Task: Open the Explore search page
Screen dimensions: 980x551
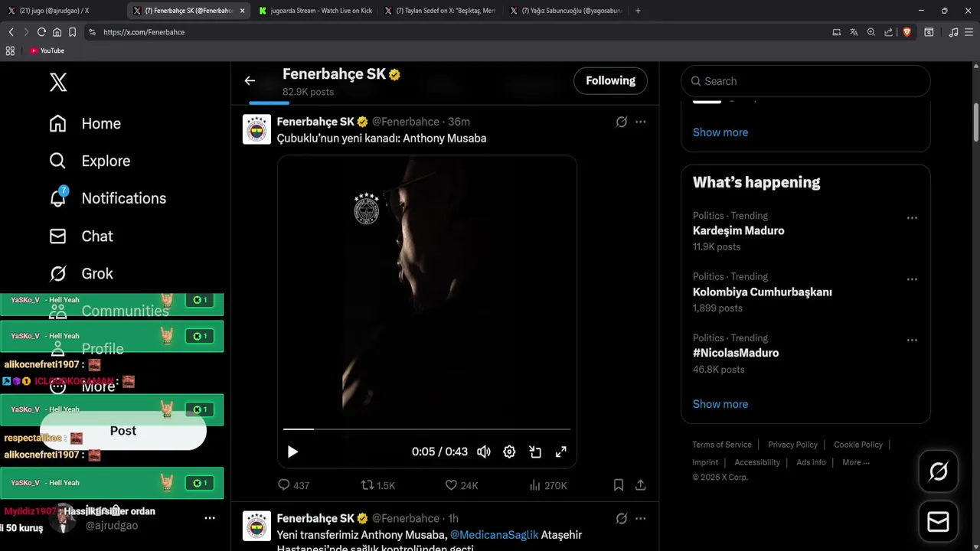Action: click(90, 161)
